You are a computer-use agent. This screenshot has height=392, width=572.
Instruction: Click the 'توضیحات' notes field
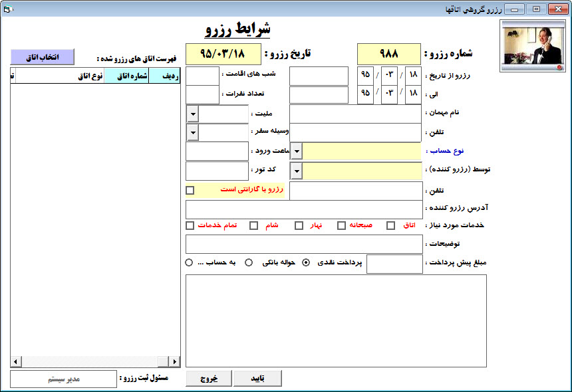click(304, 244)
